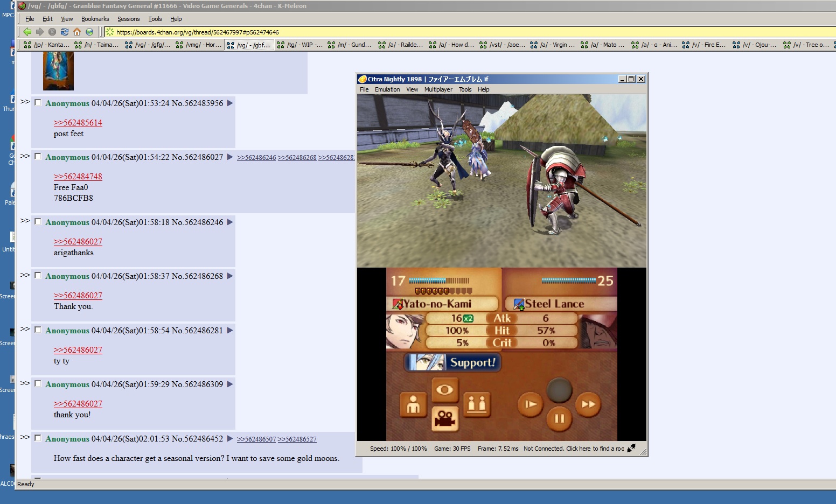Open K-Meleon's Sessions menu

(129, 19)
